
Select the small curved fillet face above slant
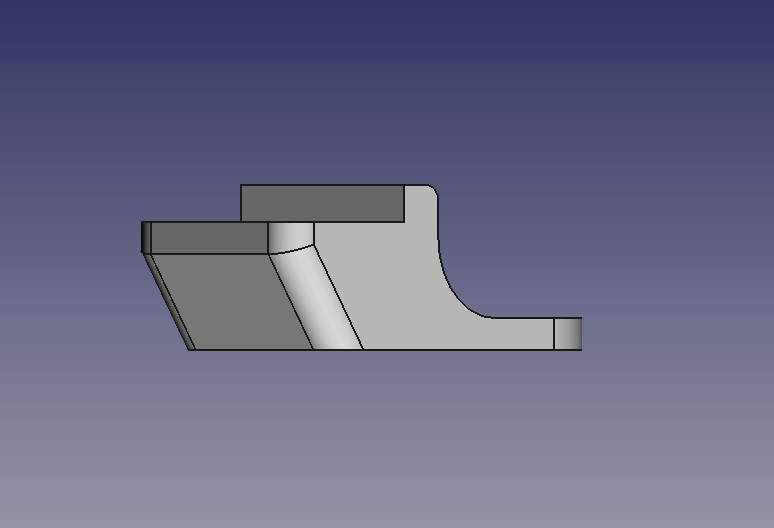coord(290,236)
